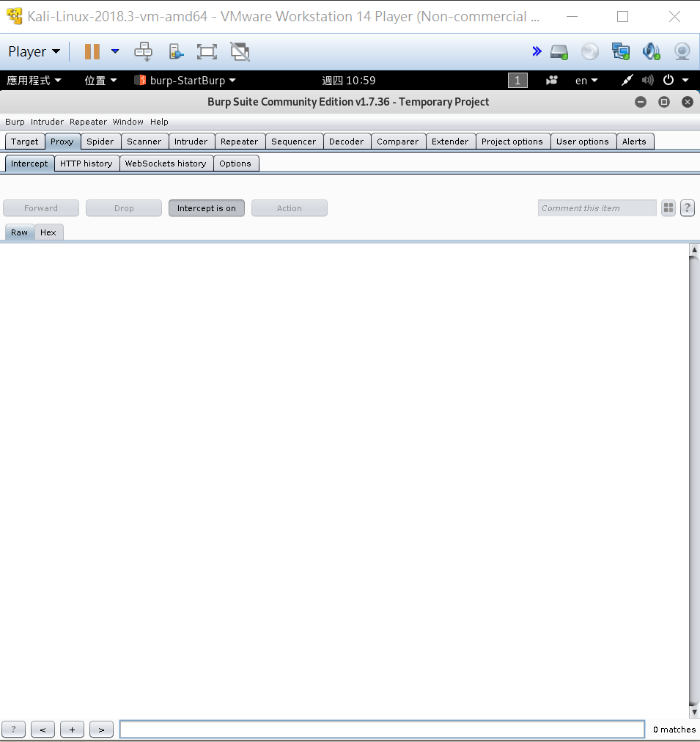This screenshot has height=742, width=700.
Task: Open the Intruder tool tab
Action: pyautogui.click(x=191, y=142)
